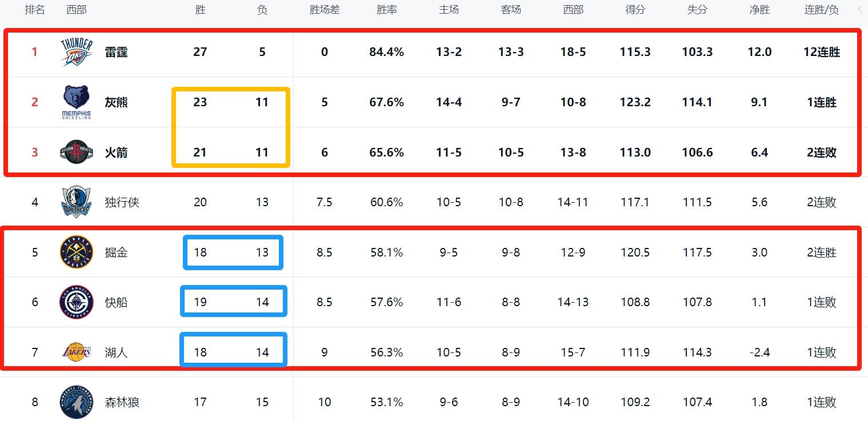The height and width of the screenshot is (421, 868).
Task: Open the 雷霆 team name link
Action: pyautogui.click(x=116, y=52)
